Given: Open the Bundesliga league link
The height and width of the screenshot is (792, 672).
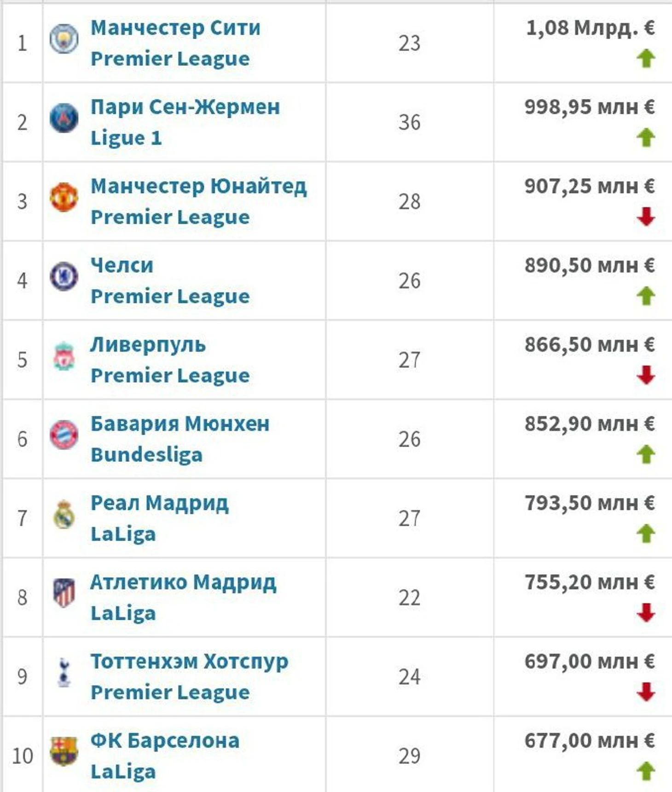Looking at the screenshot, I should [146, 455].
